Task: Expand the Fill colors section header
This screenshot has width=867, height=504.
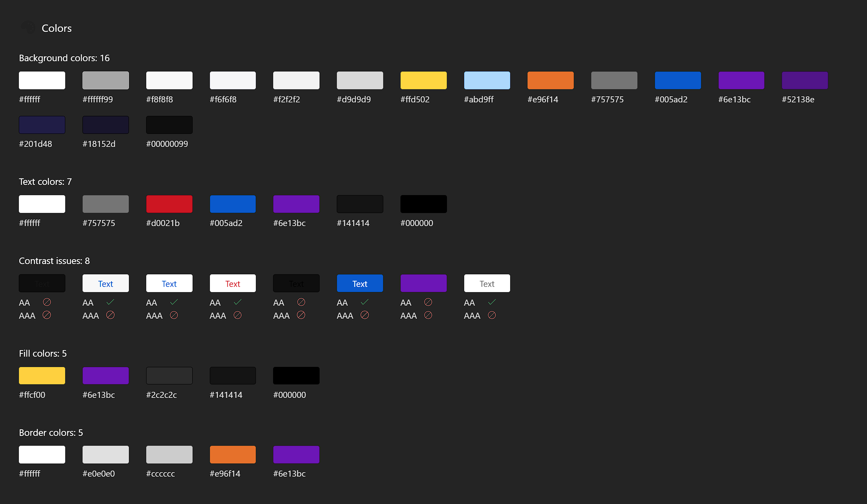Action: coord(42,353)
